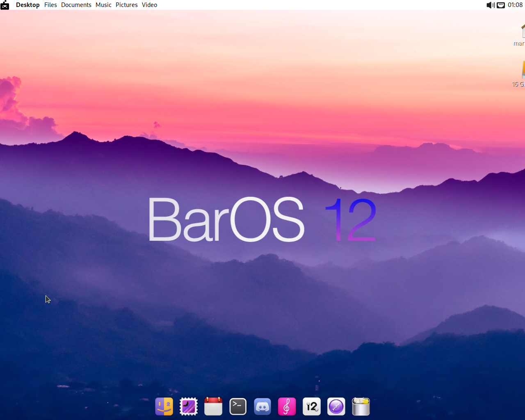Select Documents in the top bar
Viewport: 525px width, 420px height.
click(76, 5)
